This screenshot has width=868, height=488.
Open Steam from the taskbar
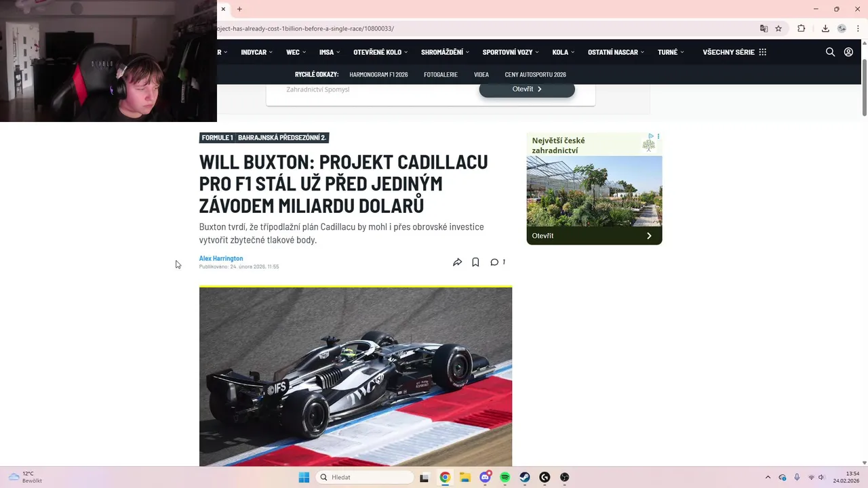tap(525, 477)
